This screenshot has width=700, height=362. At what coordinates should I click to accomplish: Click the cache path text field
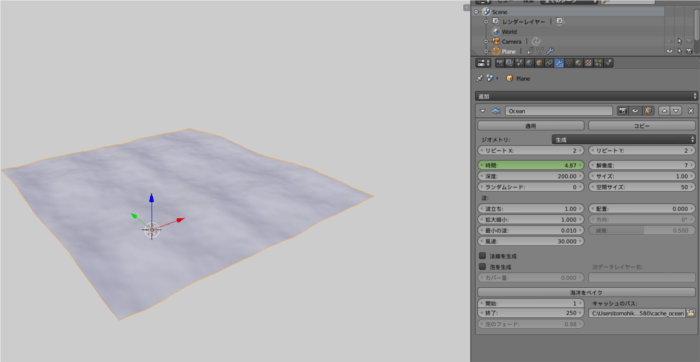click(637, 313)
